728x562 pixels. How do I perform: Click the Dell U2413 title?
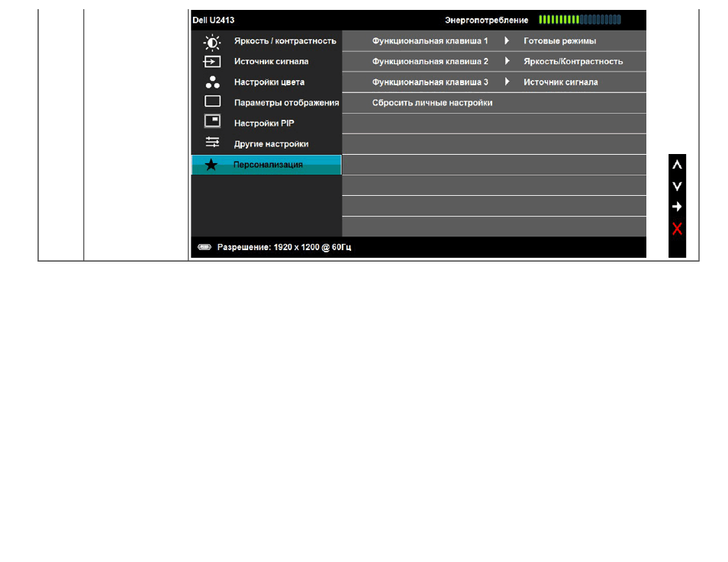214,20
